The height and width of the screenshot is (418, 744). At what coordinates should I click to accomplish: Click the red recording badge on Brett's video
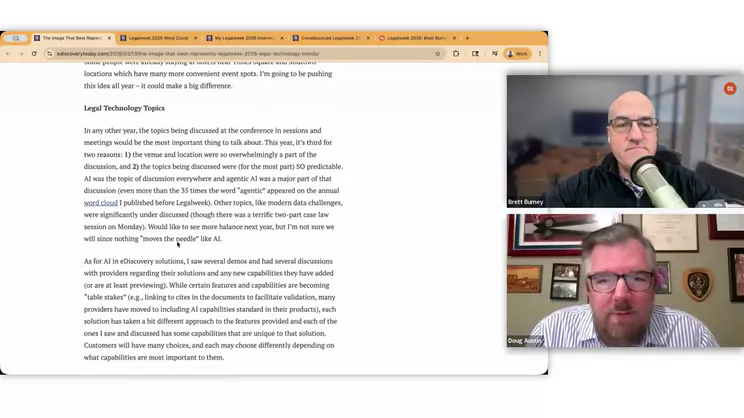730,89
